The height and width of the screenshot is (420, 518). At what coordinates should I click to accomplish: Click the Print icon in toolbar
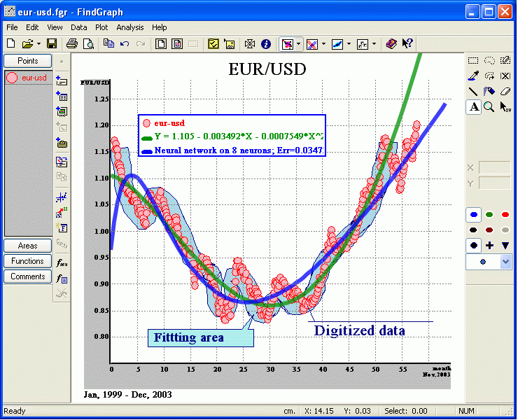[72, 43]
